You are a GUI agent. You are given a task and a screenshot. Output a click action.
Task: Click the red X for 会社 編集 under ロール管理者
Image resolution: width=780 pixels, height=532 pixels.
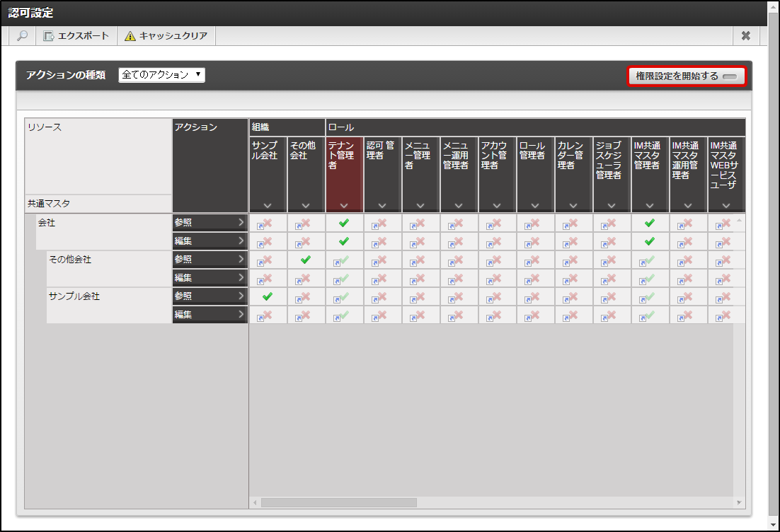point(535,241)
